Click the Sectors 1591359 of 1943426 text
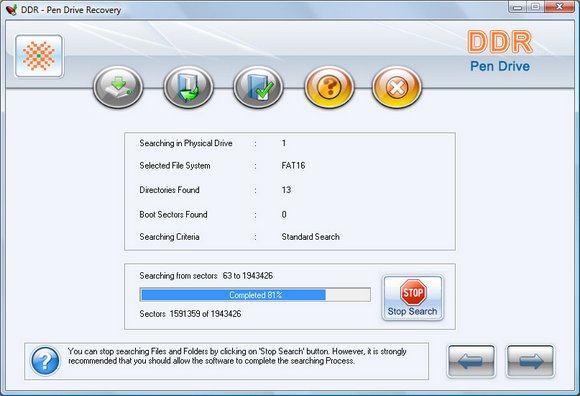Viewport: 580px width, 396px height. (x=190, y=314)
